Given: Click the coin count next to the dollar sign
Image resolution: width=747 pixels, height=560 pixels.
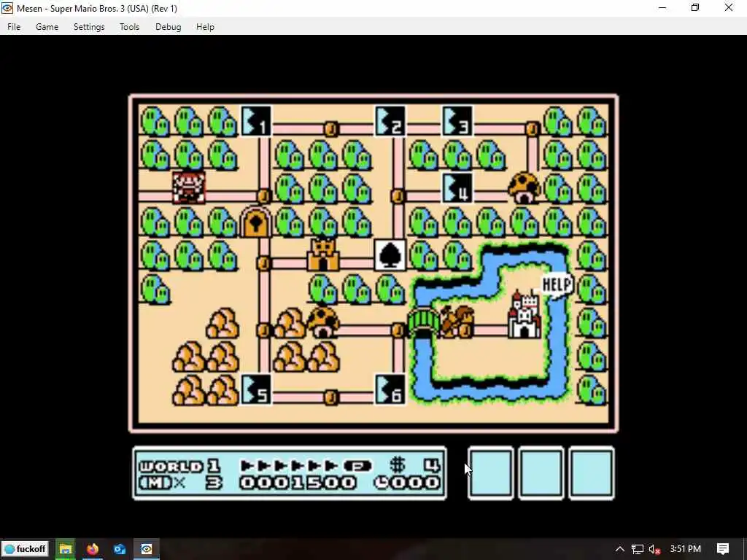Looking at the screenshot, I should (x=432, y=466).
